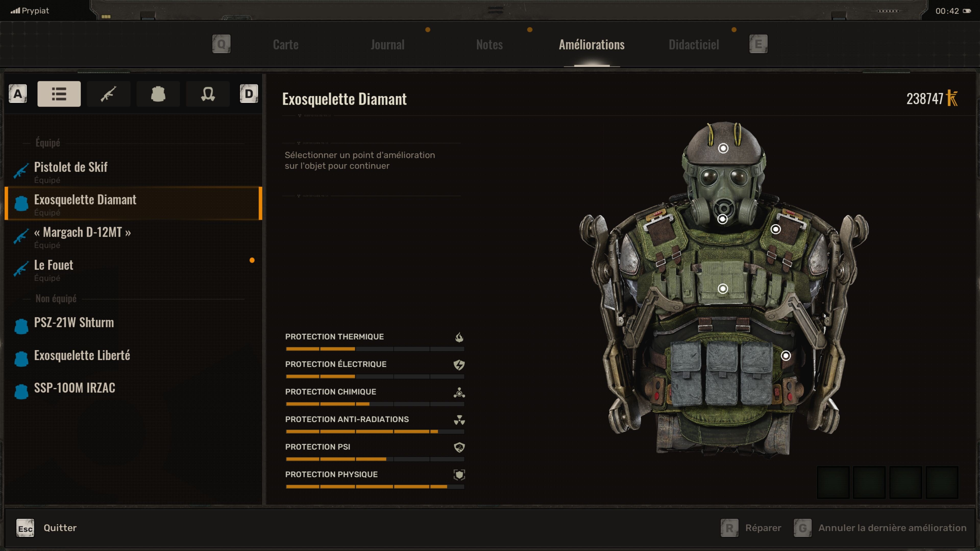Screen dimensions: 980x551
Task: Select the Exosquelette Liberté from the list
Action: (x=82, y=355)
